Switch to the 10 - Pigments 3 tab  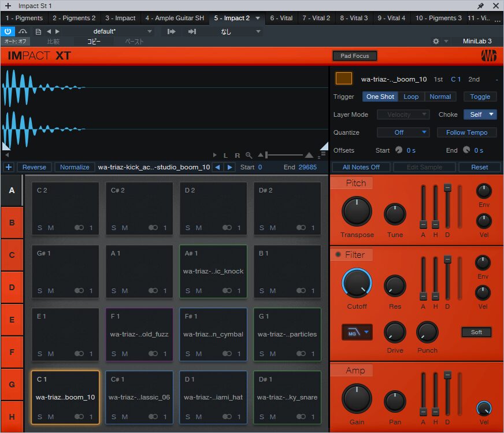point(439,18)
